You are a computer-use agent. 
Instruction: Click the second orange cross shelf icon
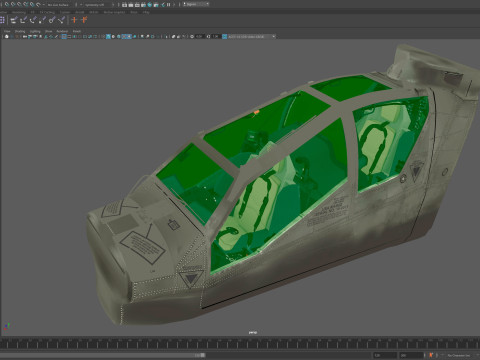click(84, 20)
